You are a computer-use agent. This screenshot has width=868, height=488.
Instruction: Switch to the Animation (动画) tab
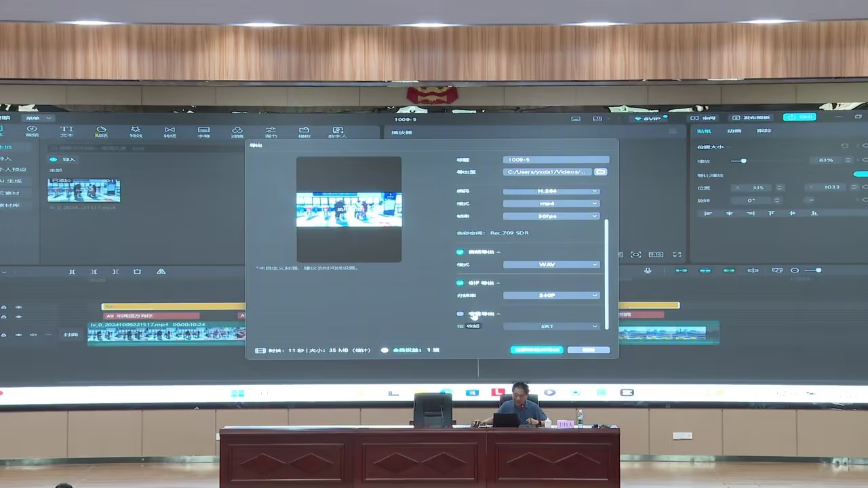coord(734,131)
